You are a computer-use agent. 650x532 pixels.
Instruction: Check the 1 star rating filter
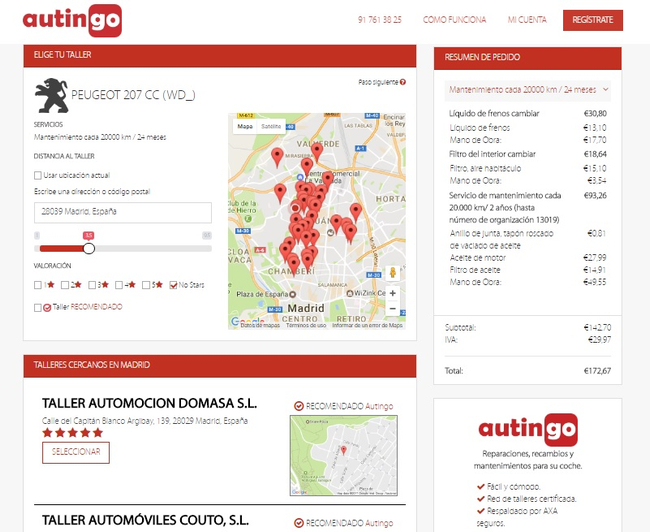coord(38,285)
